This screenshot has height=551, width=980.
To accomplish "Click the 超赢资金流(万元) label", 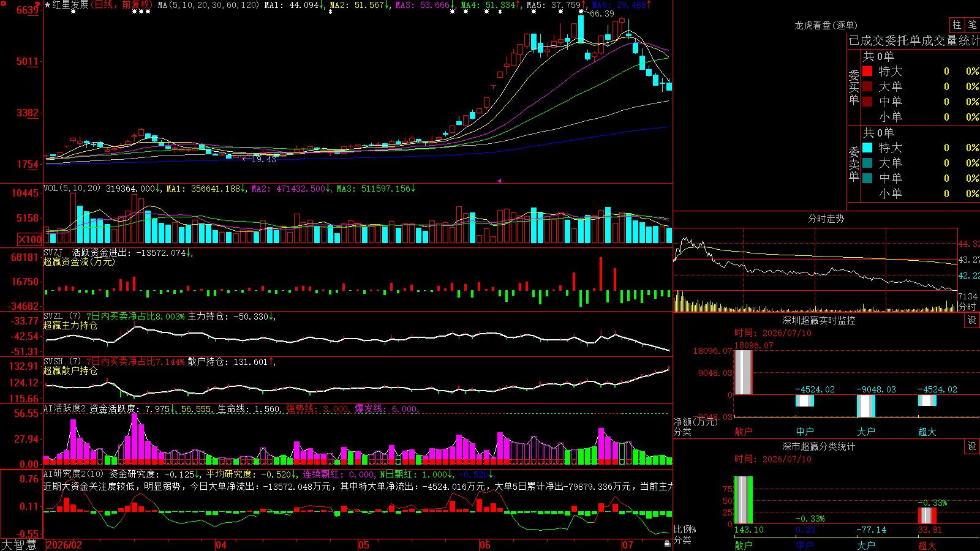I will tap(79, 261).
